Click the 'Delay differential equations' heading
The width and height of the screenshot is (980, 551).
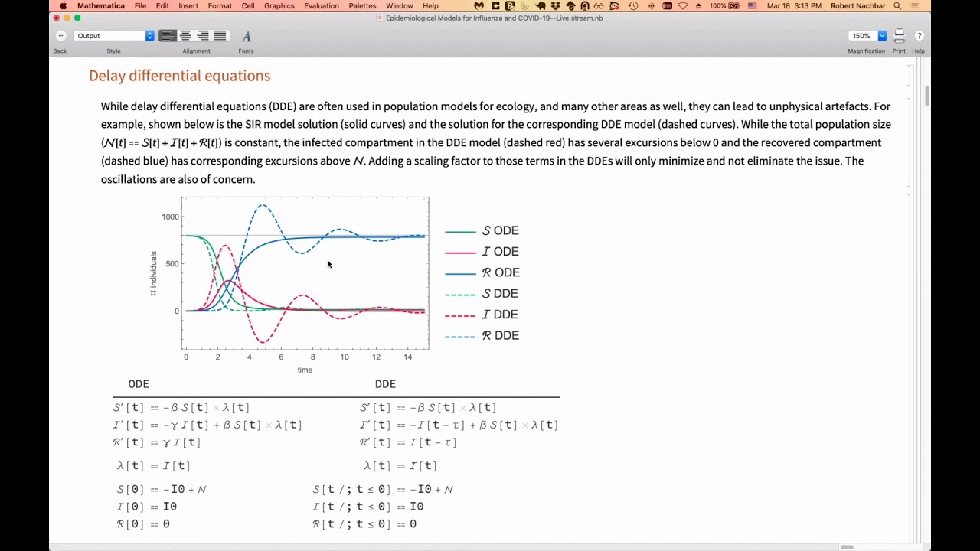click(x=180, y=76)
